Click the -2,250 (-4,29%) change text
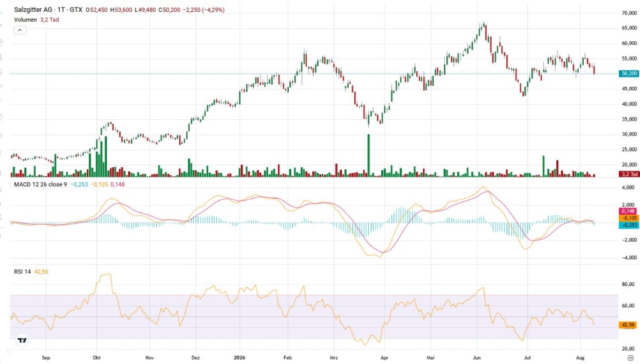This screenshot has height=364, width=640. pos(203,10)
